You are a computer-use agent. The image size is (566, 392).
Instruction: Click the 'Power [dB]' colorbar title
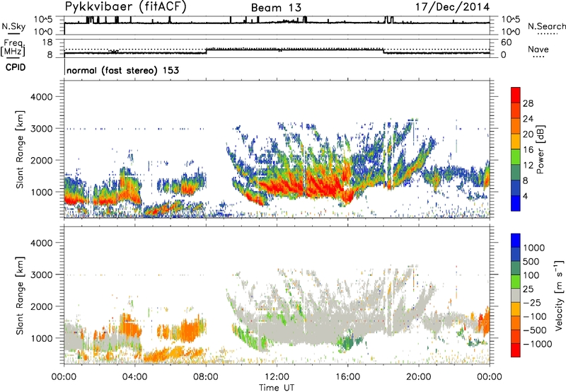(540, 149)
